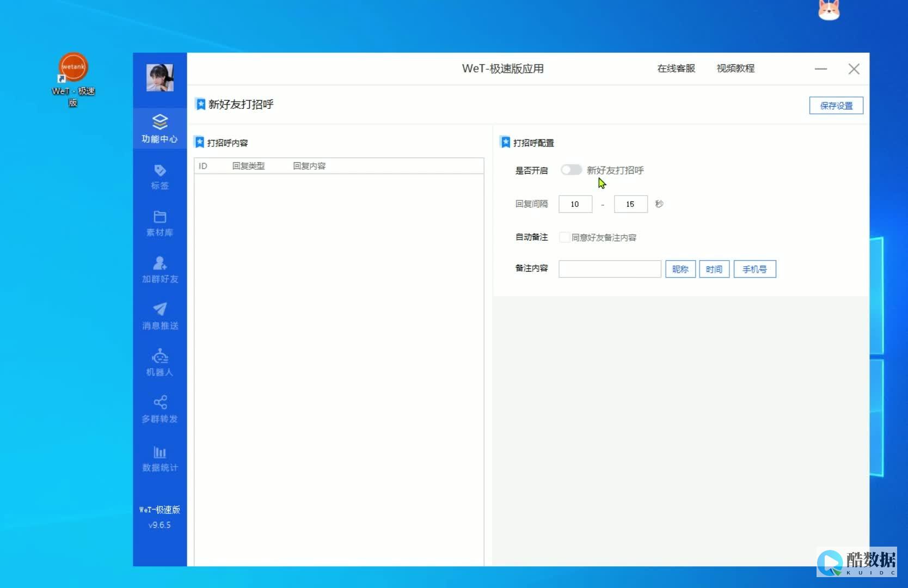Click the bookmark icon beside 打招呼配置
Viewport: 908px width, 588px height.
click(505, 143)
